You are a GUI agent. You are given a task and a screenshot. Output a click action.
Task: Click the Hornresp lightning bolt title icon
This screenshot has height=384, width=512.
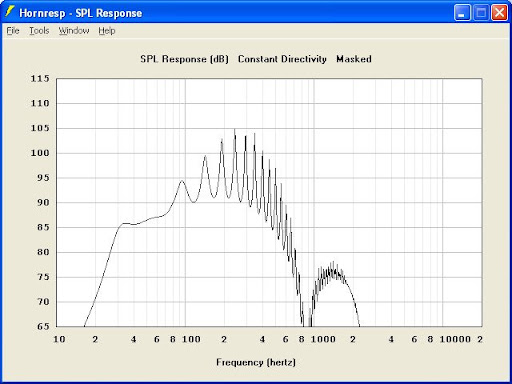pyautogui.click(x=10, y=12)
